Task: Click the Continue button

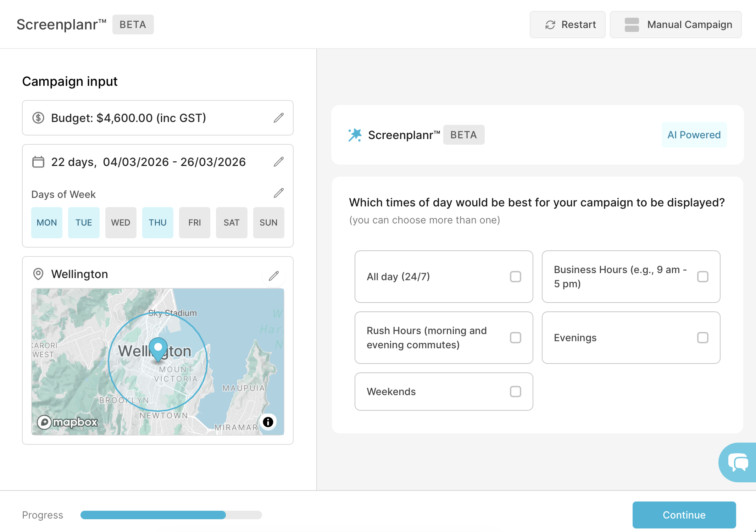Action: pos(684,515)
